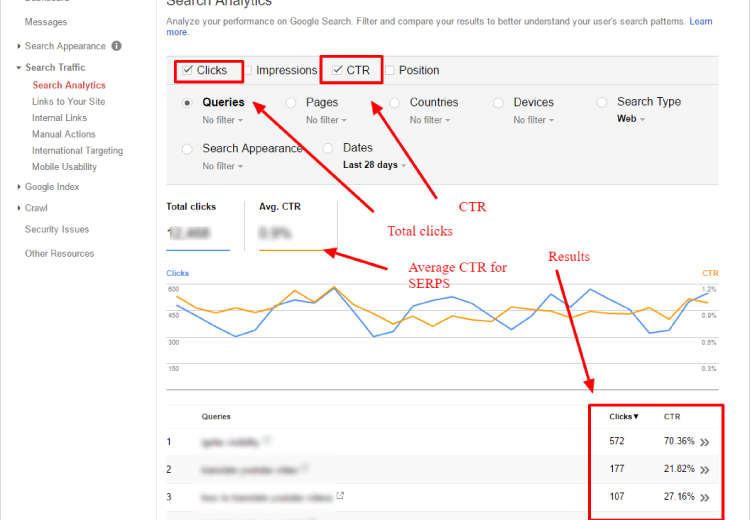The height and width of the screenshot is (520, 750).
Task: Enable the Impressions checkbox
Action: [247, 70]
